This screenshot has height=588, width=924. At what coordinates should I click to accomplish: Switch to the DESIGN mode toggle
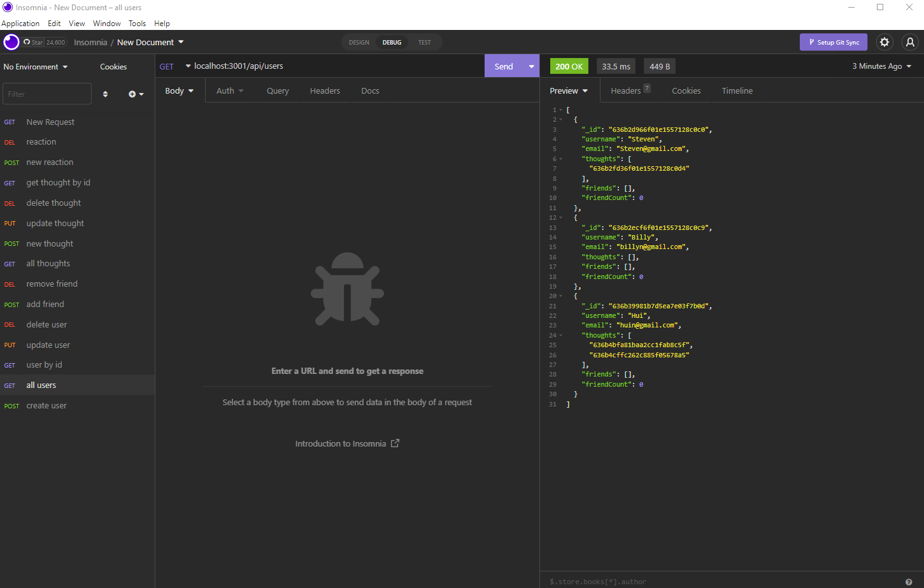359,42
